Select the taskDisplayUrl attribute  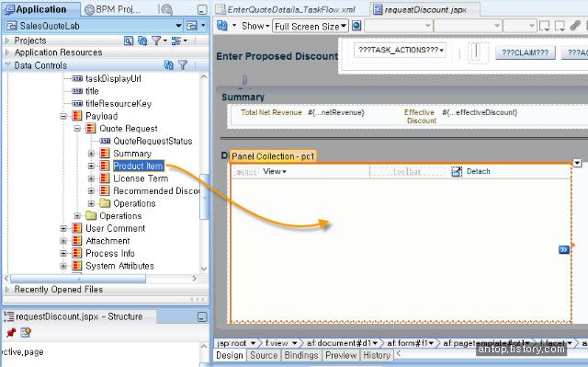(113, 78)
